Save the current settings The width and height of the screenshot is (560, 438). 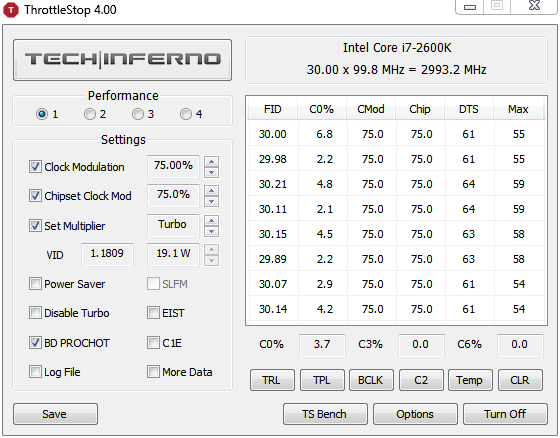55,414
